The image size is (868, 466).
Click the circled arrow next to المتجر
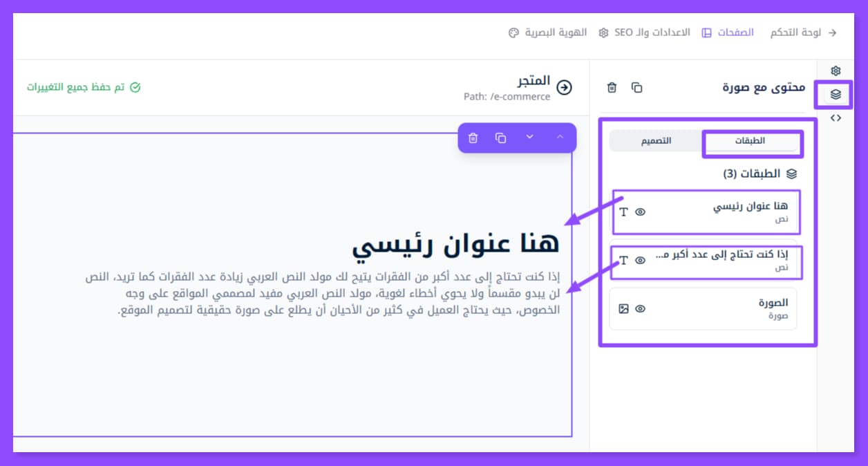pos(565,87)
